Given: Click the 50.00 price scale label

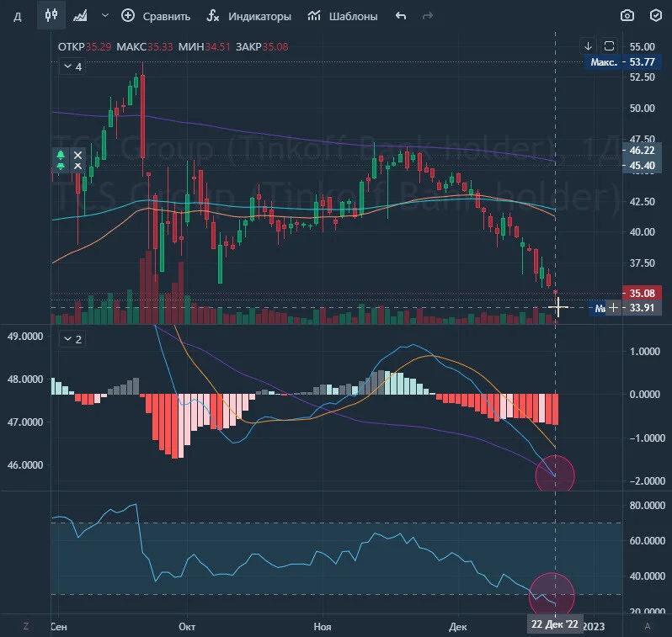Looking at the screenshot, I should (x=642, y=109).
